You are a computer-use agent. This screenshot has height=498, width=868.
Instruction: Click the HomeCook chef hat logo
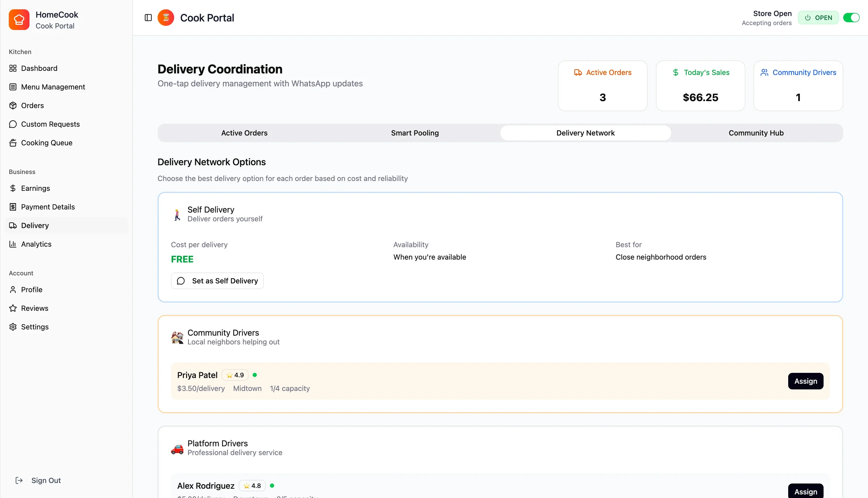tap(19, 20)
